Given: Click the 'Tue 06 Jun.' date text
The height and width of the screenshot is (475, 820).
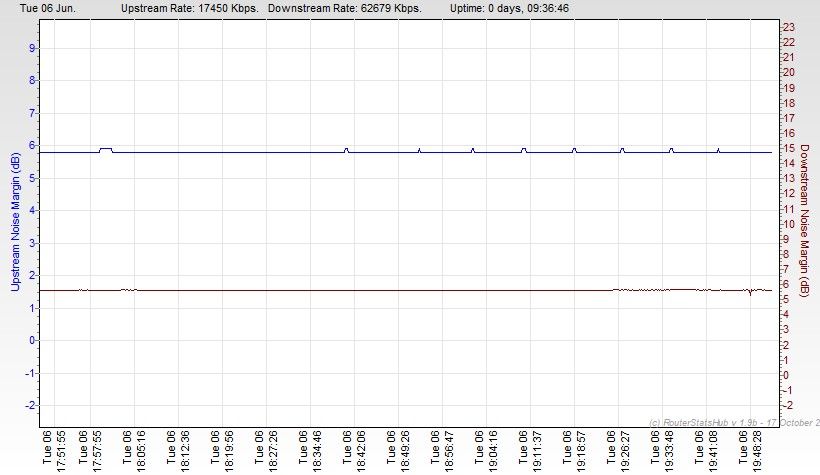Looking at the screenshot, I should tap(48, 8).
